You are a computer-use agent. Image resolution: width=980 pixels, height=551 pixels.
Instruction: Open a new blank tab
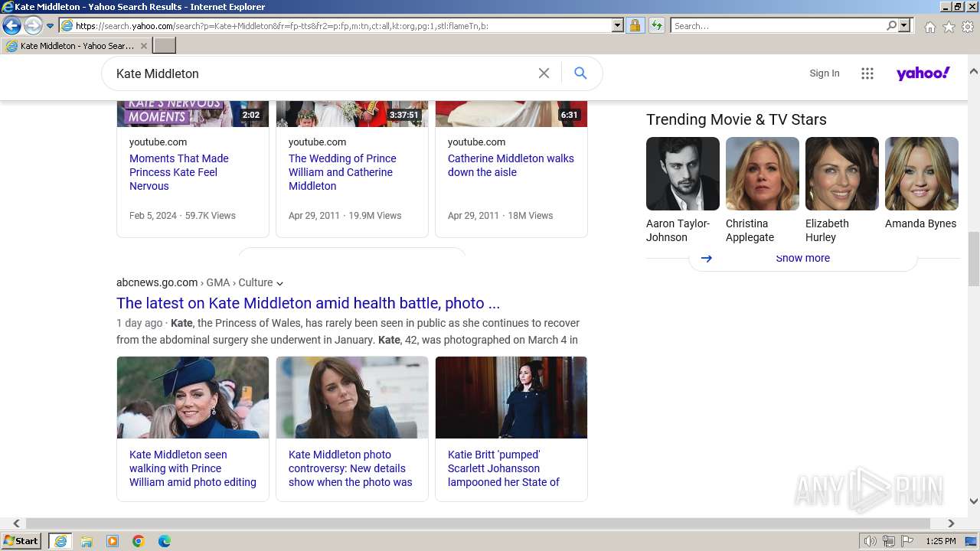click(165, 46)
